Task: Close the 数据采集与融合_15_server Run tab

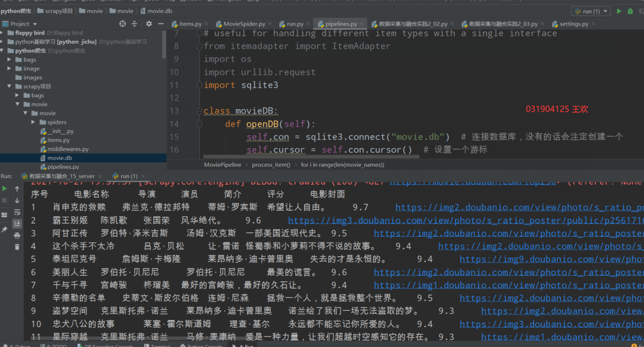Action: [x=100, y=176]
